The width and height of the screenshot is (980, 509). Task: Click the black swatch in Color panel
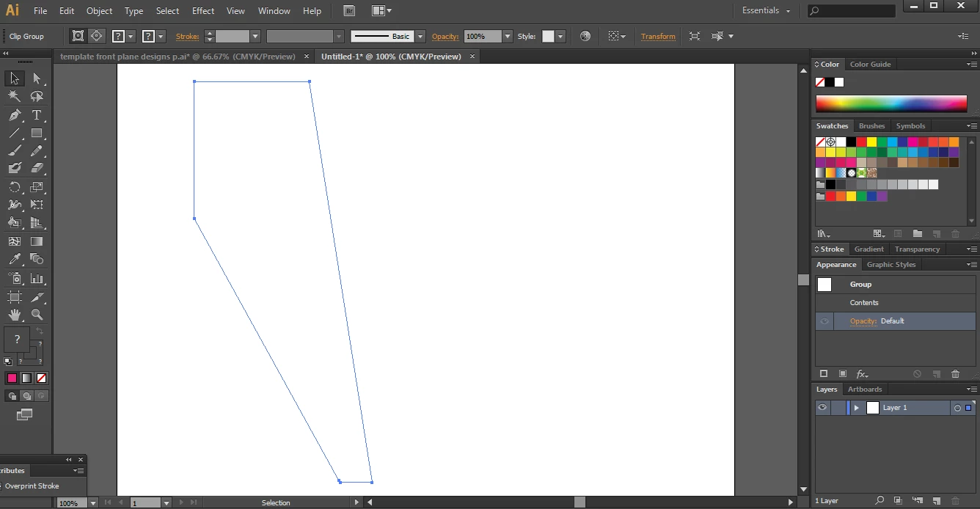830,82
